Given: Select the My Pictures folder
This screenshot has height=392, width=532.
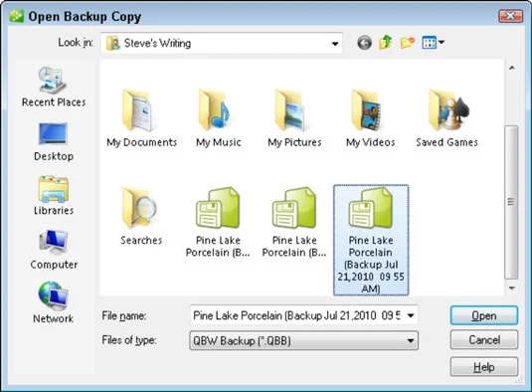Looking at the screenshot, I should [x=294, y=118].
